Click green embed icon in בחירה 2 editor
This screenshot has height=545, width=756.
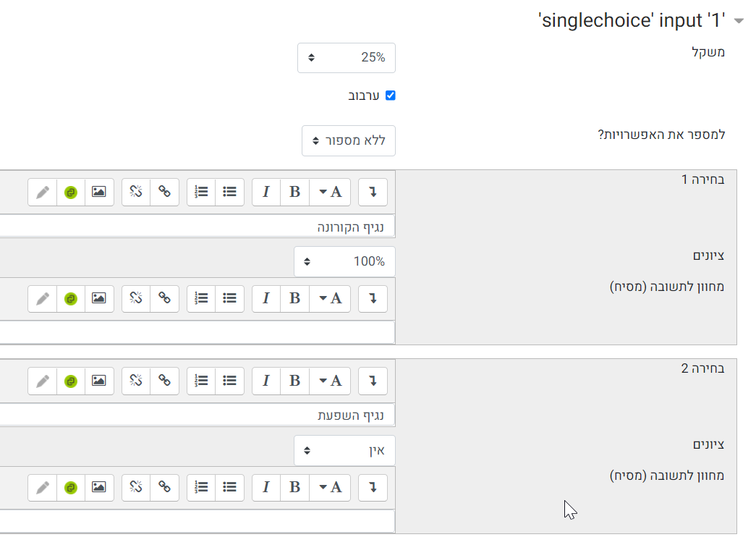coord(71,381)
